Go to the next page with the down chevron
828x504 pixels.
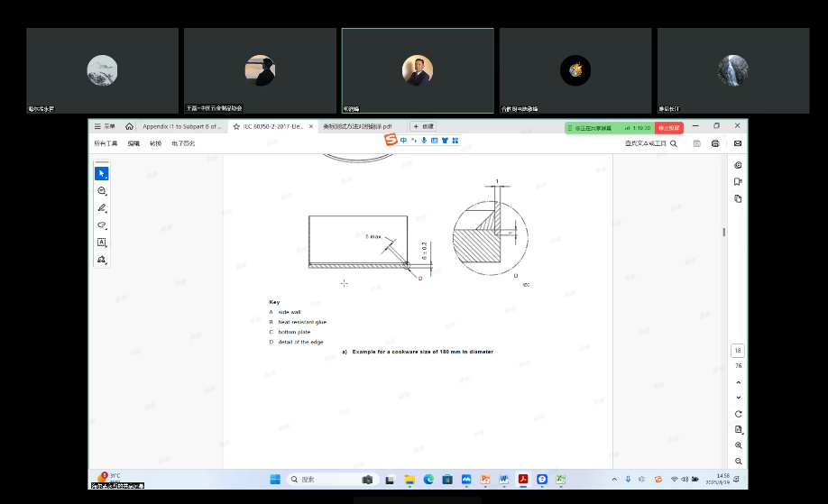tap(739, 397)
